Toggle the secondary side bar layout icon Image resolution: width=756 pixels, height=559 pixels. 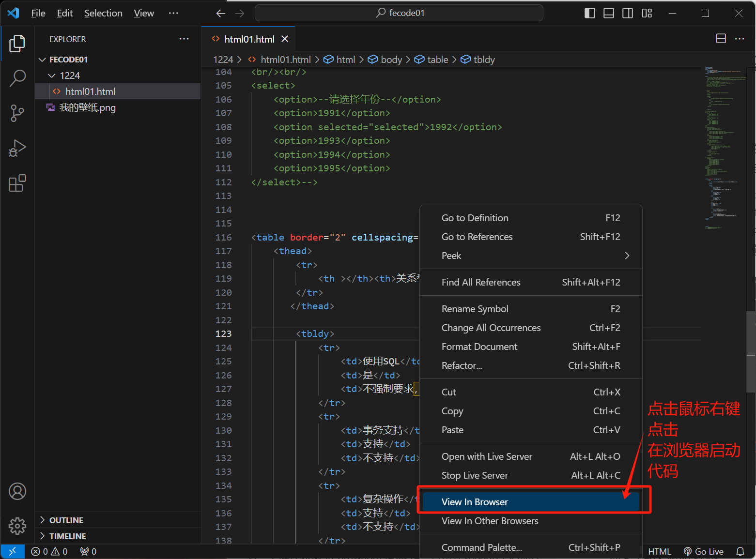click(x=628, y=13)
